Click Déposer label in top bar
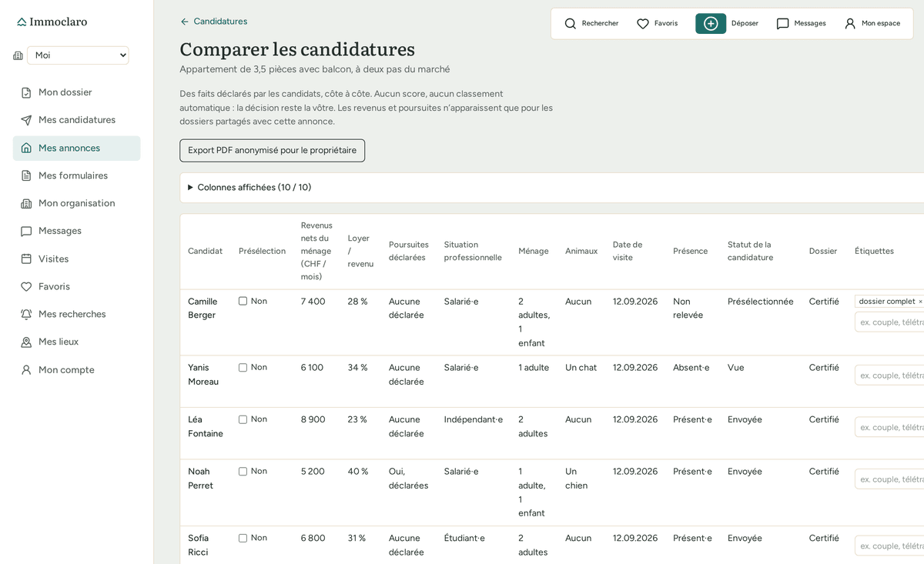 click(745, 23)
